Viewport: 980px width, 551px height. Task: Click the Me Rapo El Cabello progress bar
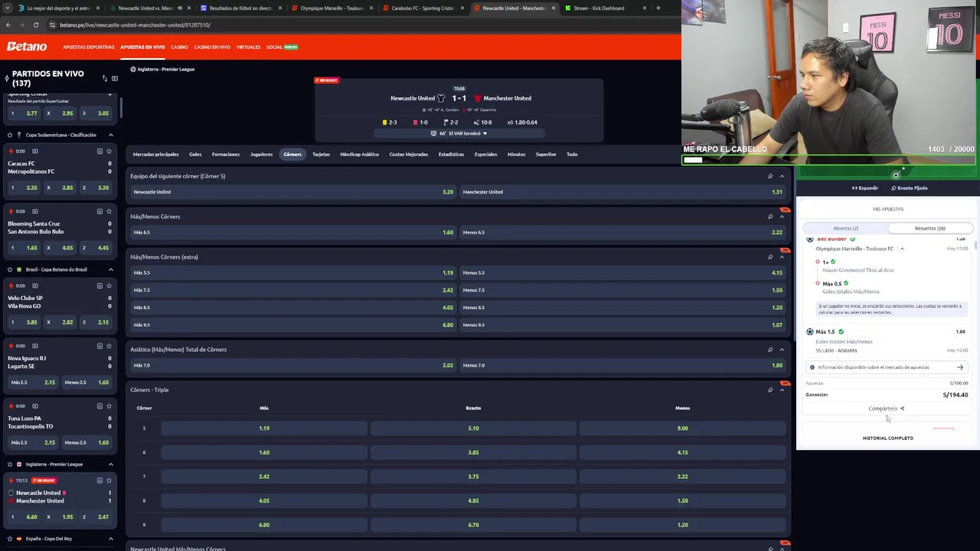[828, 160]
